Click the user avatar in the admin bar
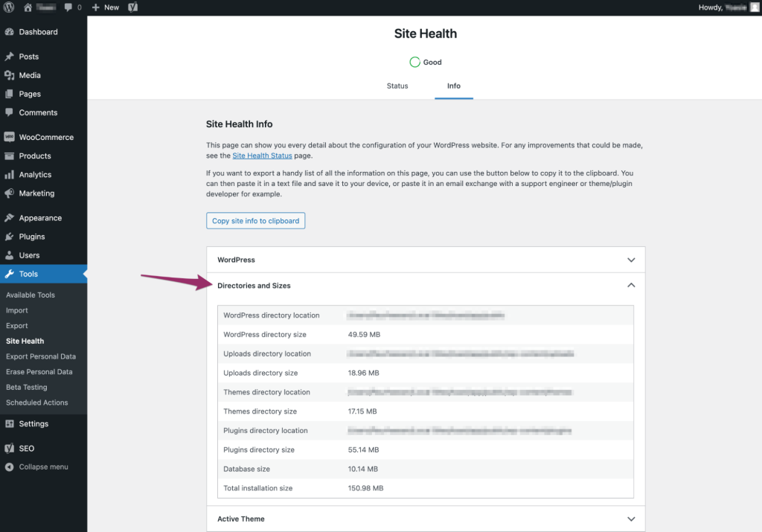762x532 pixels. click(x=755, y=7)
